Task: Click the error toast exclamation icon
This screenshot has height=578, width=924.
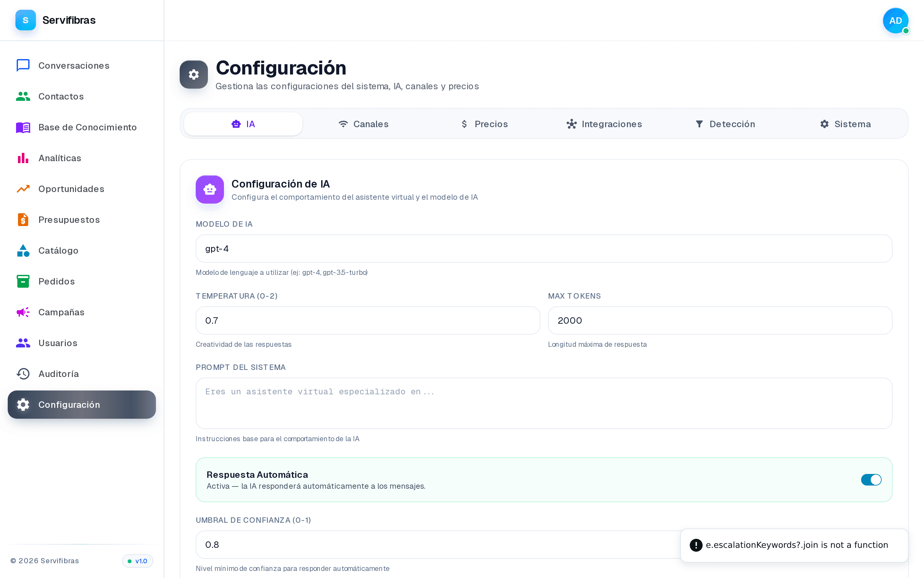Action: [696, 545]
